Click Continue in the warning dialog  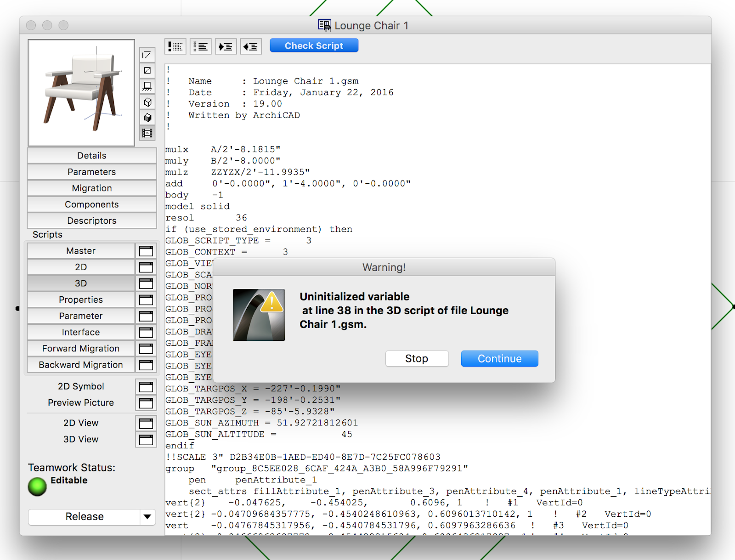point(499,359)
